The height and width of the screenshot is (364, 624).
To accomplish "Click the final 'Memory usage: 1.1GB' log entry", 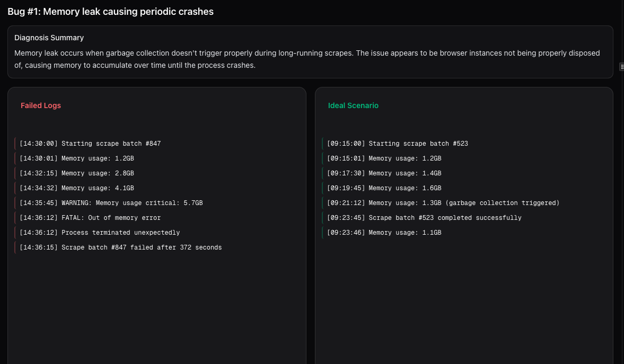I will pyautogui.click(x=384, y=233).
